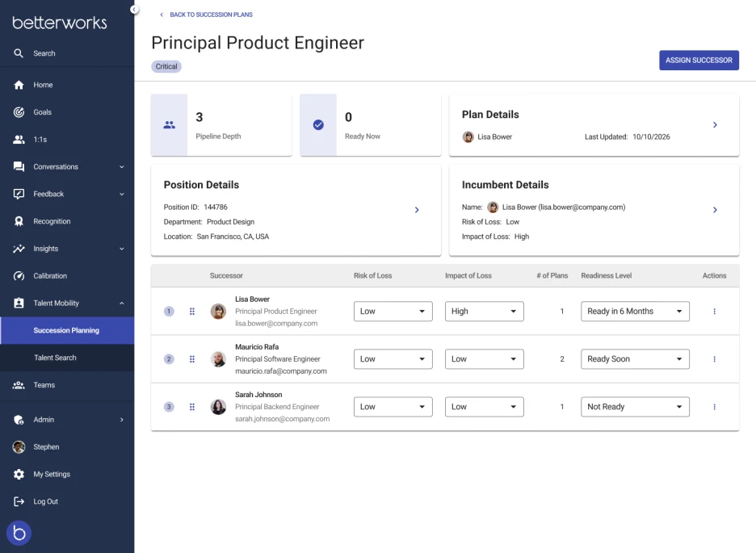
Task: Open the Search icon in sidebar
Action: point(18,53)
